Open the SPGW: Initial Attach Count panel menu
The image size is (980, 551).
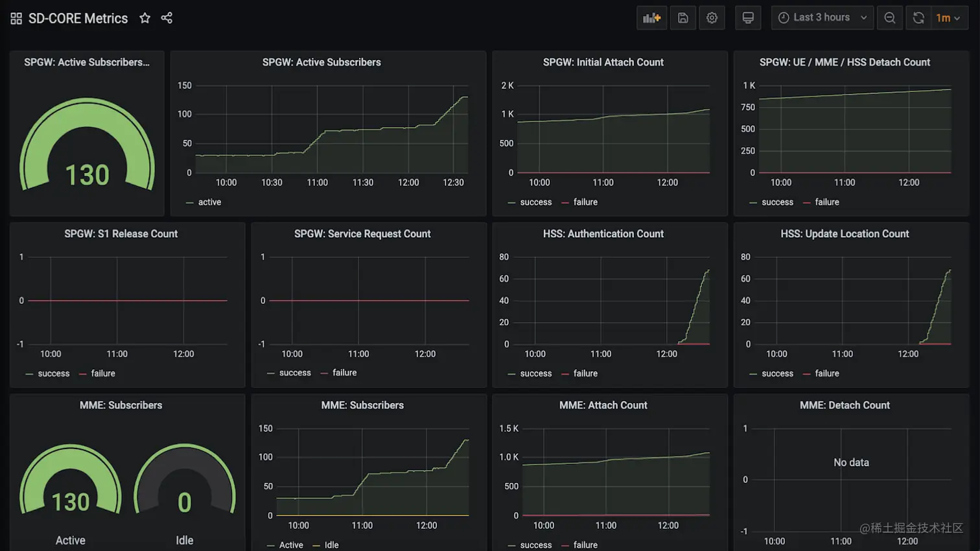click(x=603, y=62)
